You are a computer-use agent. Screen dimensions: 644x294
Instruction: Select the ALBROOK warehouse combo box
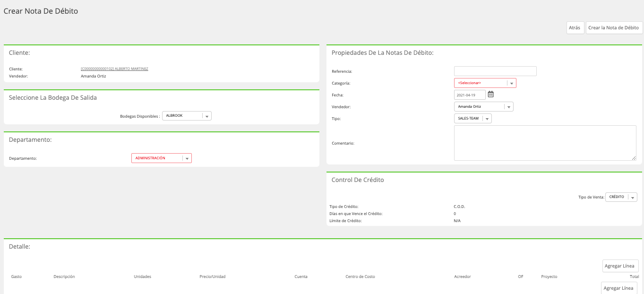point(187,116)
